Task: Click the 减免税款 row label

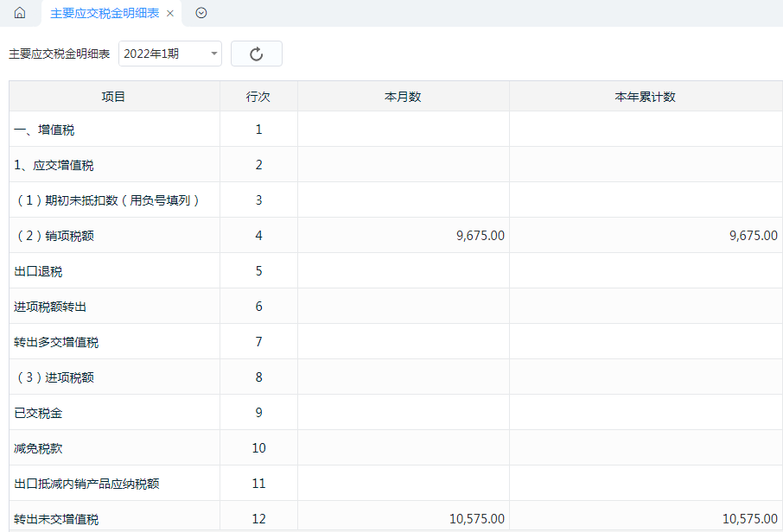Action: click(38, 448)
